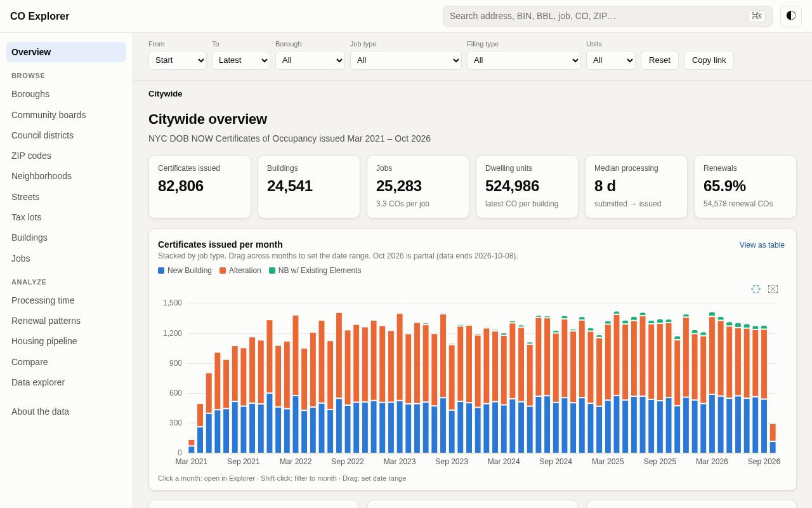Toggle Alteration series in chart legend
Screen dimensions: 812x508
point(240,271)
